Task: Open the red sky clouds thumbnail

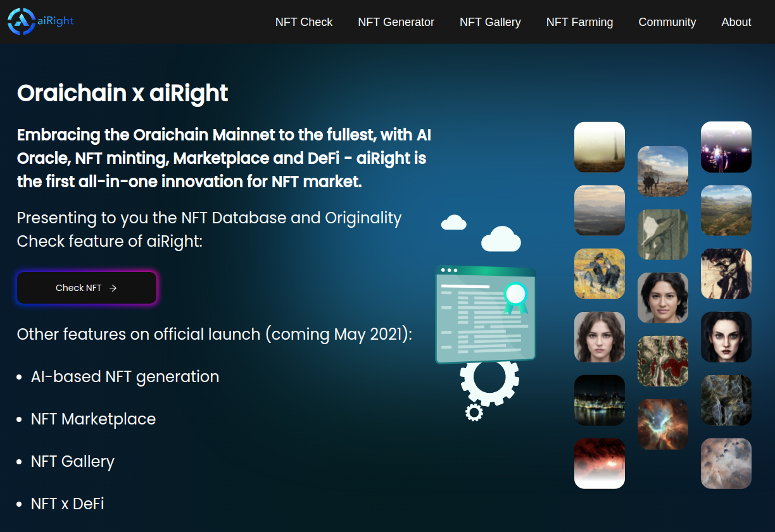Action: 600,463
